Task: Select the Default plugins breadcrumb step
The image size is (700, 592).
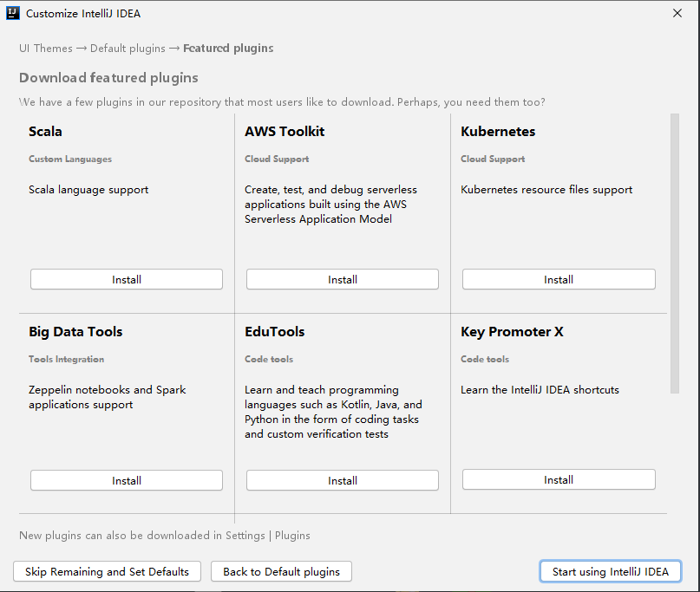Action: point(128,49)
